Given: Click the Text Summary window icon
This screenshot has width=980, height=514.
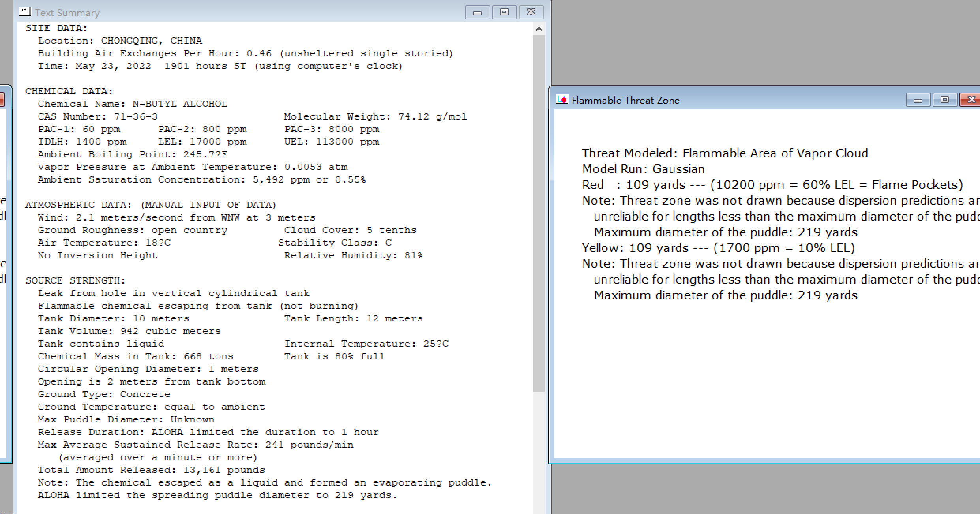Looking at the screenshot, I should coord(24,12).
